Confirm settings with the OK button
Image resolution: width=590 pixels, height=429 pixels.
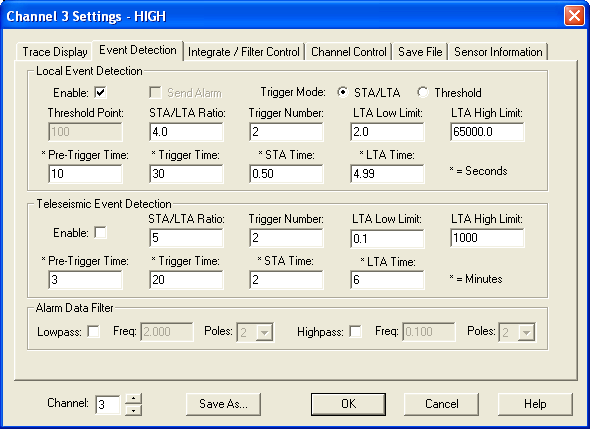(348, 404)
